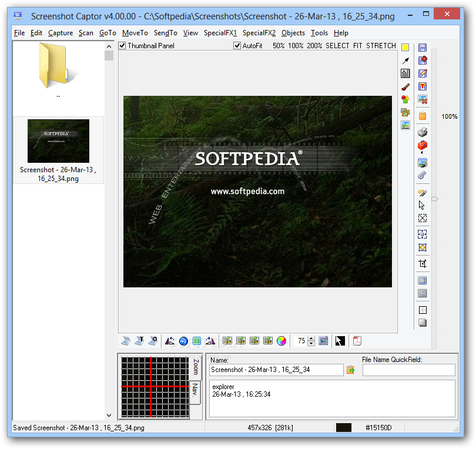Click triangles icon with right-curving arrow
Viewport: 476px width, 449px height.
pyautogui.click(x=210, y=341)
